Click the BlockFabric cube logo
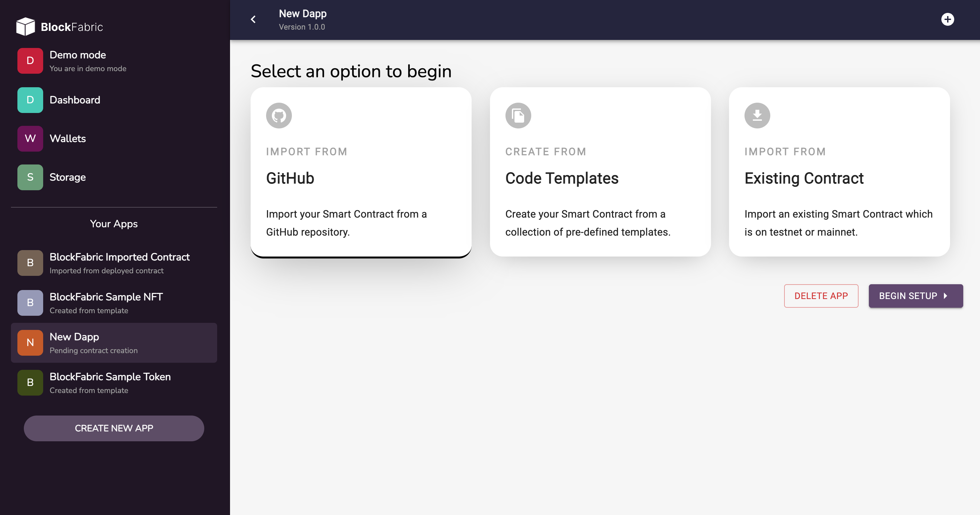Image resolution: width=980 pixels, height=515 pixels. [x=25, y=27]
